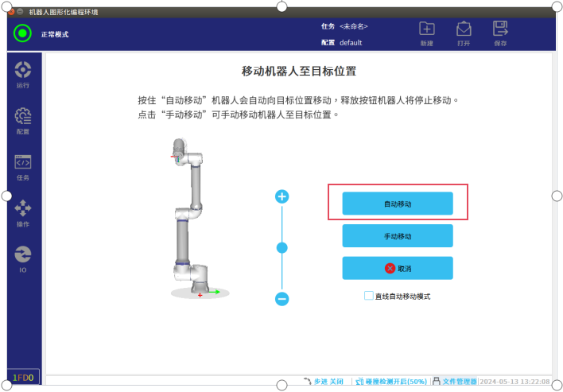This screenshot has width=563, height=392.
Task: Click the 1FD0 code box
Action: point(23,377)
